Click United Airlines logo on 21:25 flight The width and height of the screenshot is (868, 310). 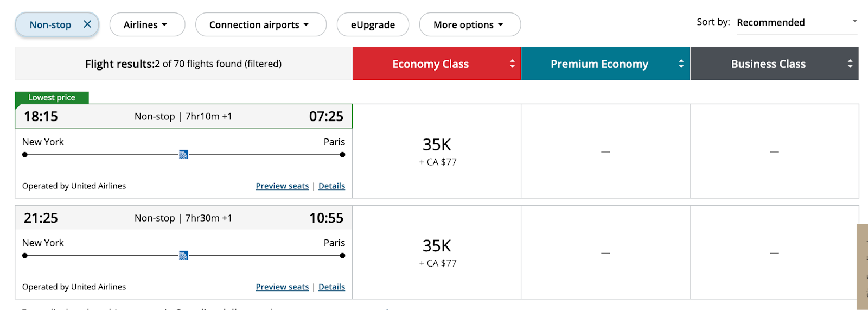point(184,256)
